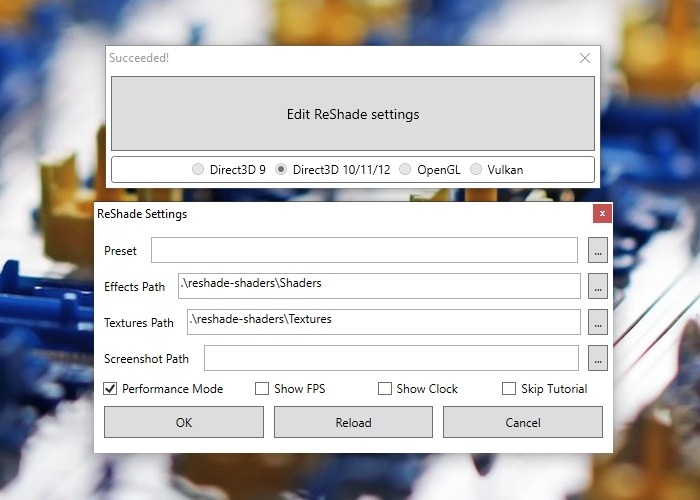Enable the Show FPS checkbox
The image size is (700, 500).
coord(262,388)
